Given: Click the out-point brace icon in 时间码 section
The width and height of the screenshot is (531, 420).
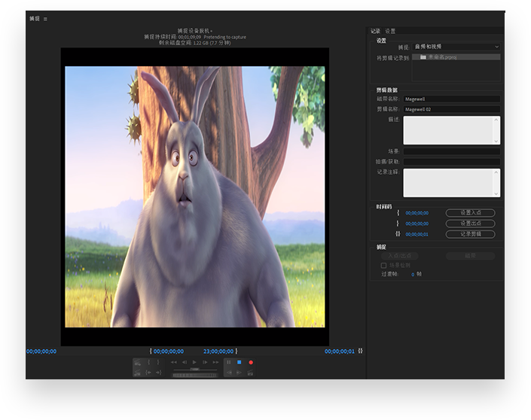Looking at the screenshot, I should pos(398,224).
